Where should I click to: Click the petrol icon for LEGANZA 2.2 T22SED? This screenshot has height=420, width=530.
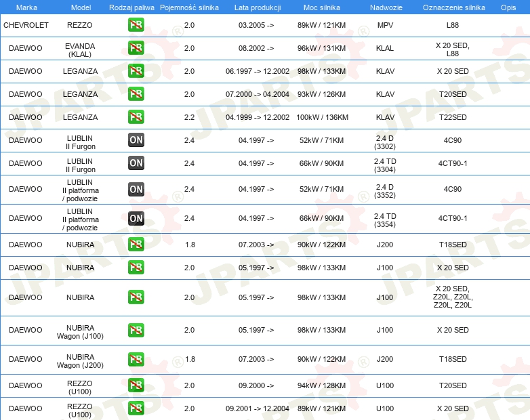[x=136, y=117]
